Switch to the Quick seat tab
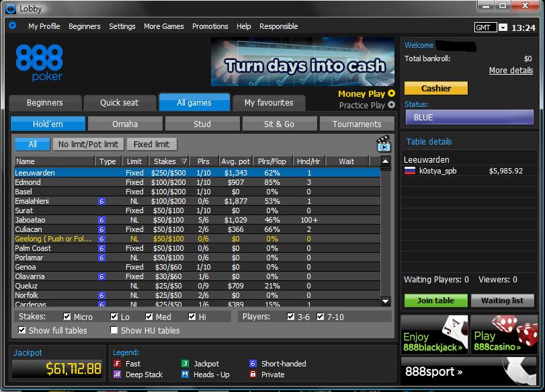 coord(119,103)
